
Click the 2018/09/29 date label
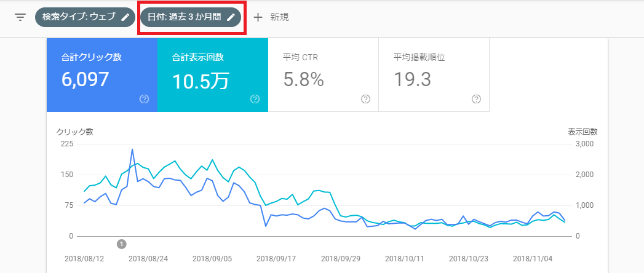[x=340, y=259]
